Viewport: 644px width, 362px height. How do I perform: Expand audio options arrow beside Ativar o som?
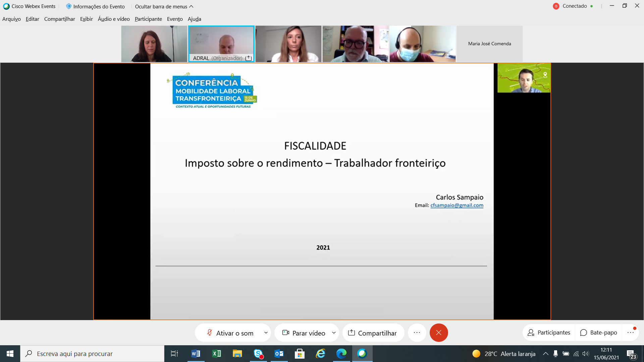click(266, 333)
